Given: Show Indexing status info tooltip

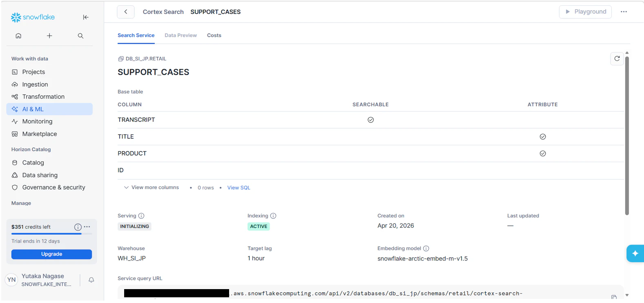Looking at the screenshot, I should pyautogui.click(x=273, y=216).
